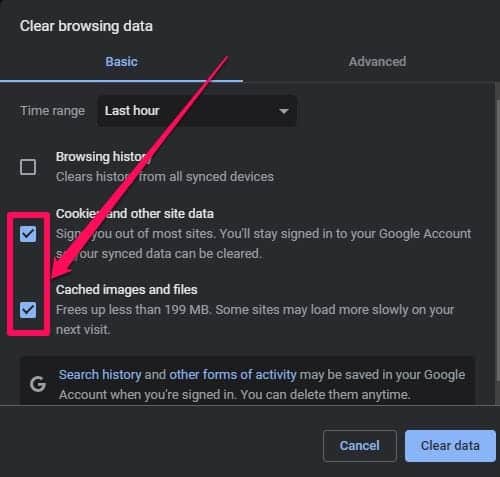Click the Google G logo icon
Screen dimensions: 500x477
[38, 384]
